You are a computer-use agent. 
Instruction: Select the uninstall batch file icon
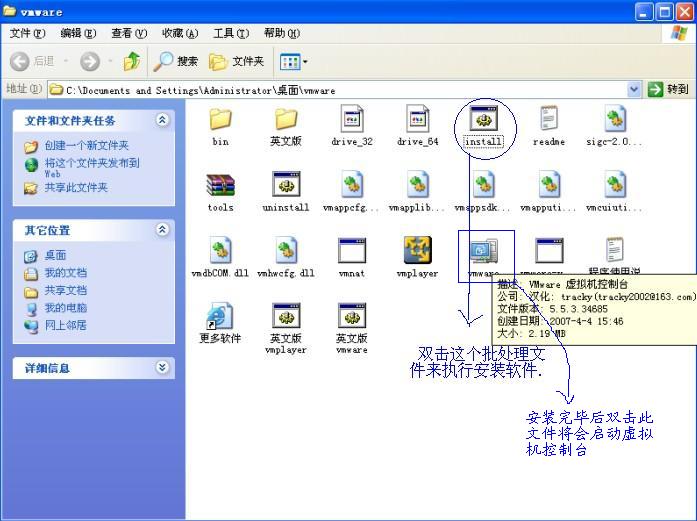(x=286, y=186)
